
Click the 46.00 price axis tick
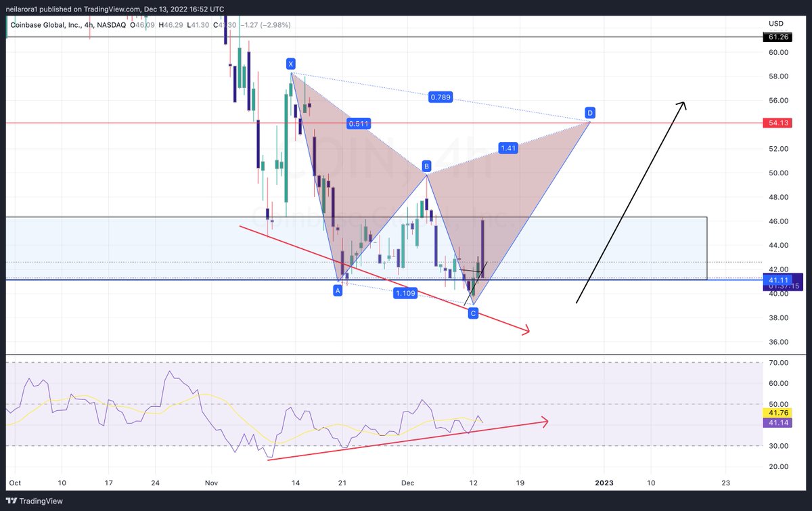click(x=779, y=221)
